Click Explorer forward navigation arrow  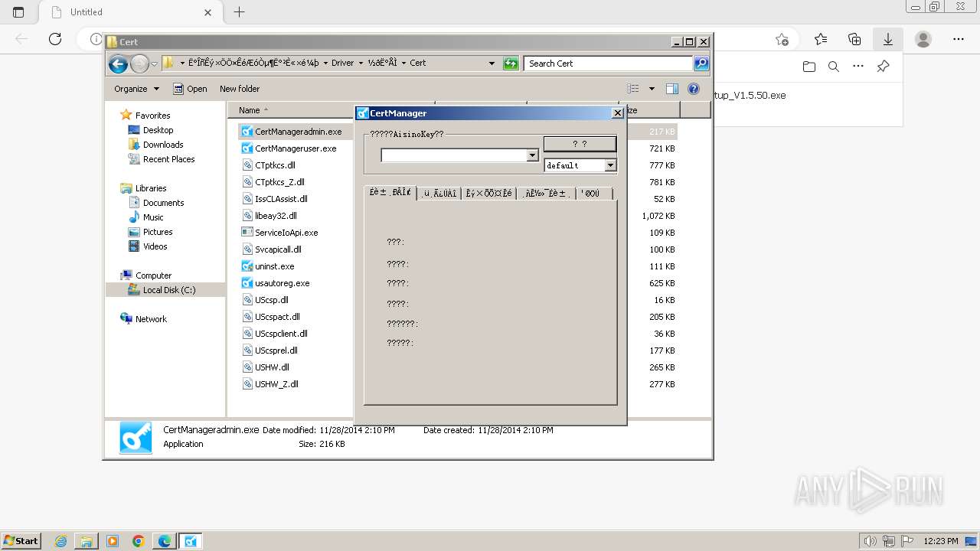[139, 64]
